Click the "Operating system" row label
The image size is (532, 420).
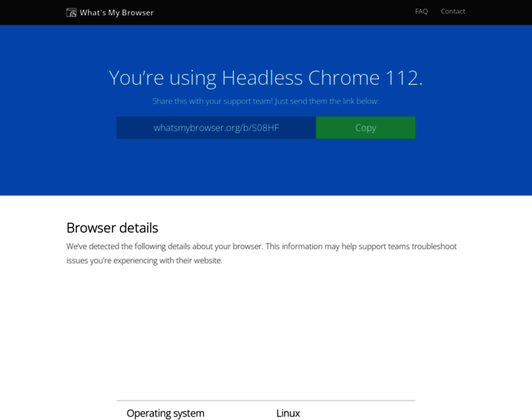[166, 413]
